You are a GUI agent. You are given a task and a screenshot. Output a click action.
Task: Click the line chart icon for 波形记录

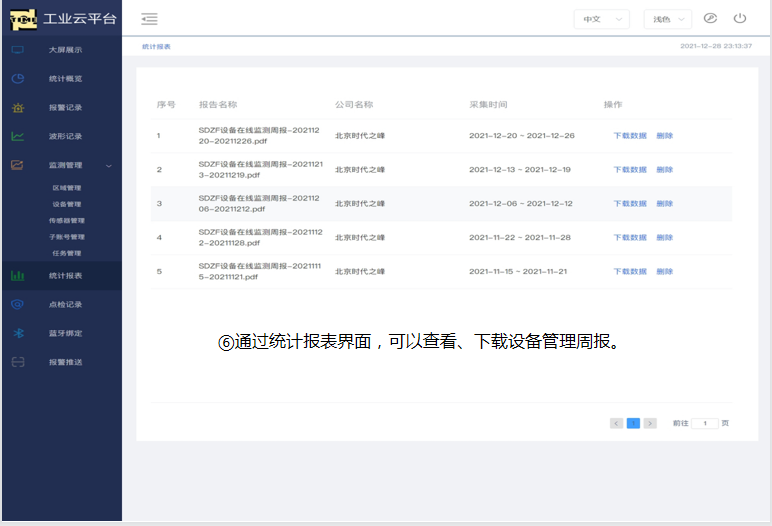[17, 136]
